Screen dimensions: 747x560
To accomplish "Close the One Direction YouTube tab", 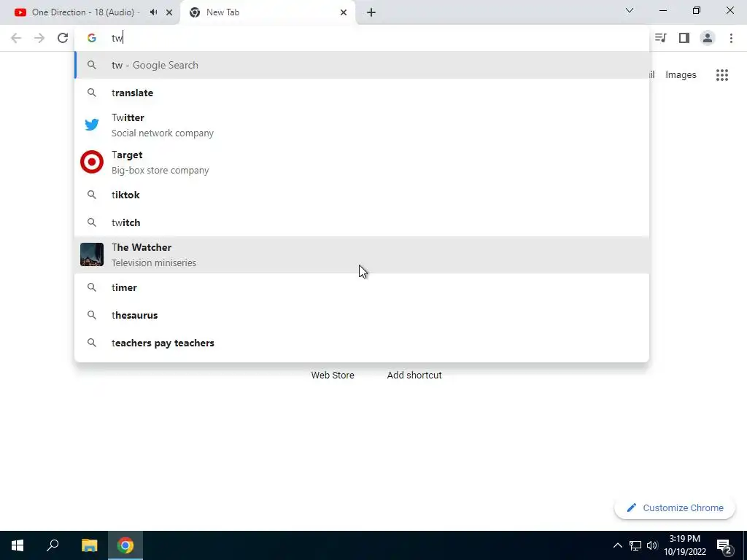I will (169, 12).
